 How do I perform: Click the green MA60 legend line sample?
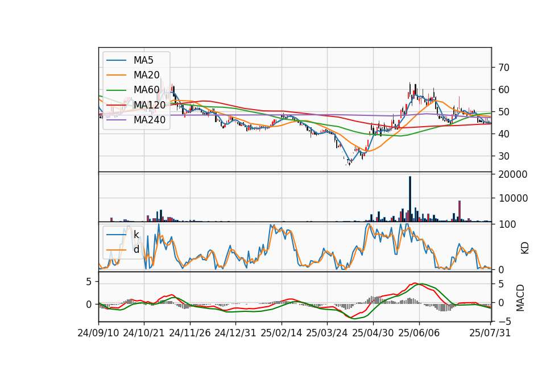point(116,90)
